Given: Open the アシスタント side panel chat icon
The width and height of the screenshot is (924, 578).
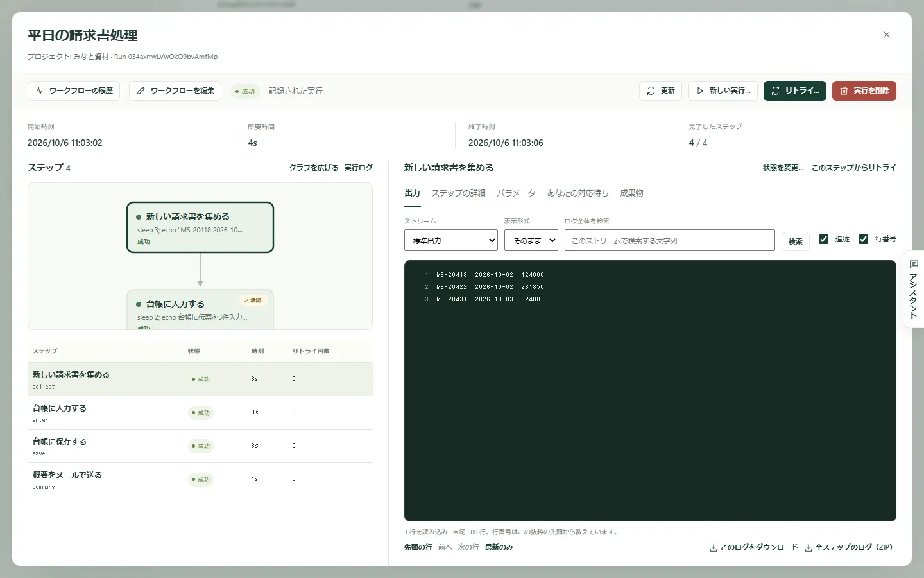Looking at the screenshot, I should coord(914,264).
